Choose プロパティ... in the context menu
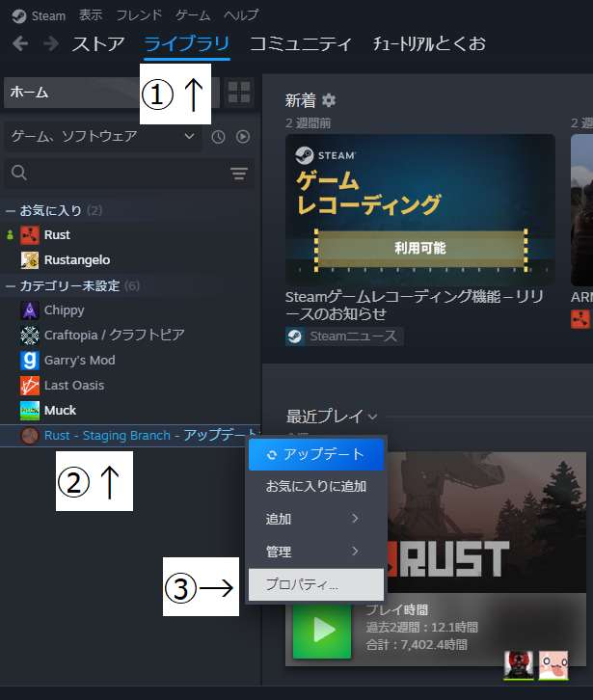 [316, 584]
